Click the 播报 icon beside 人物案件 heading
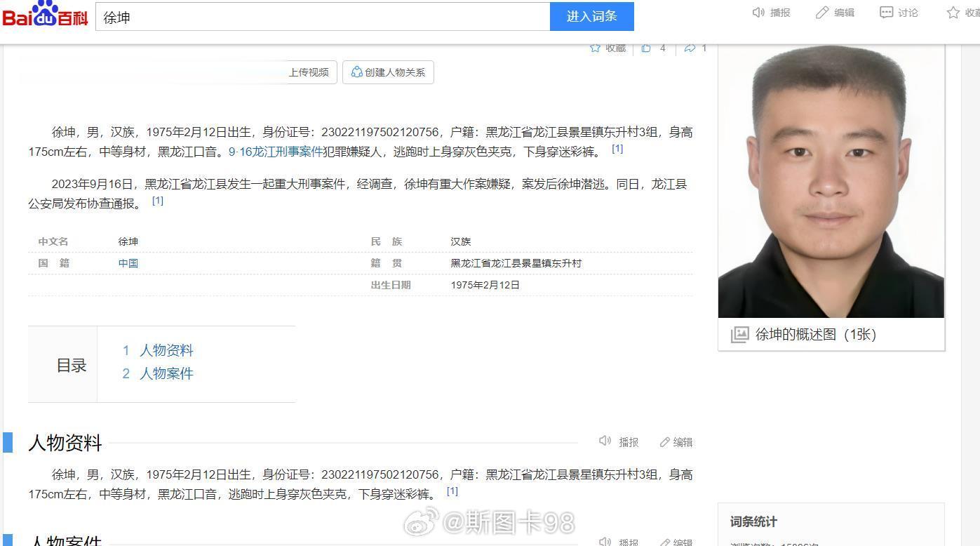This screenshot has width=980, height=546. tap(605, 542)
